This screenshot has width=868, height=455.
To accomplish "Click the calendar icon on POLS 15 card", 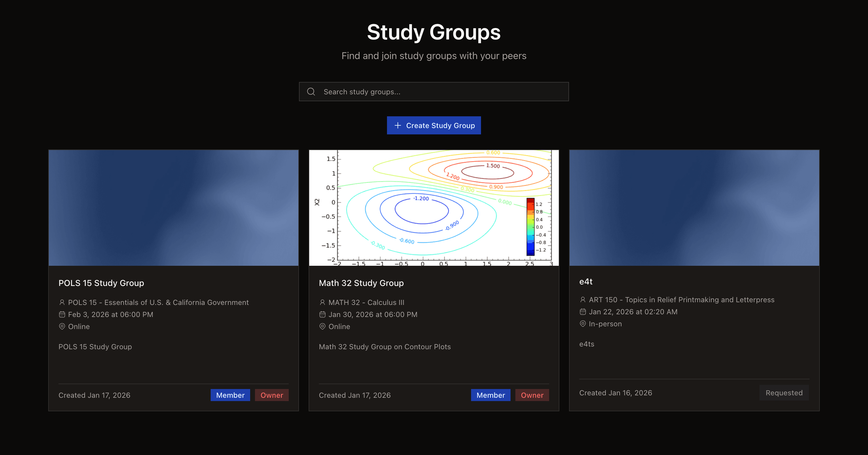I will [x=62, y=314].
